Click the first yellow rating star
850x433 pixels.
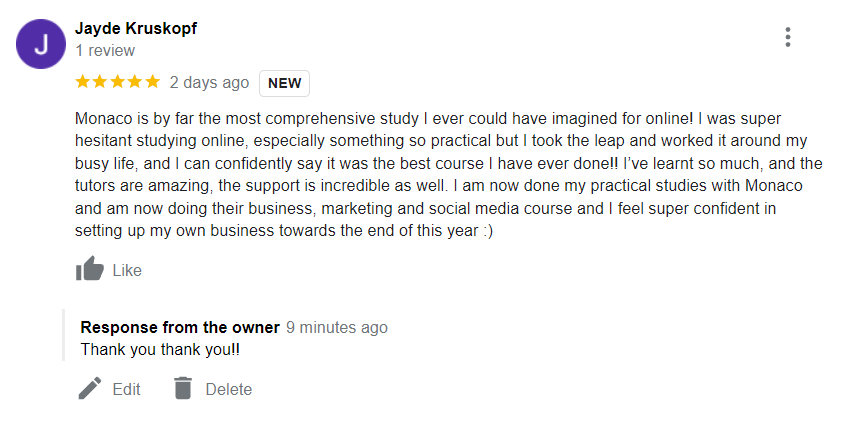(83, 82)
